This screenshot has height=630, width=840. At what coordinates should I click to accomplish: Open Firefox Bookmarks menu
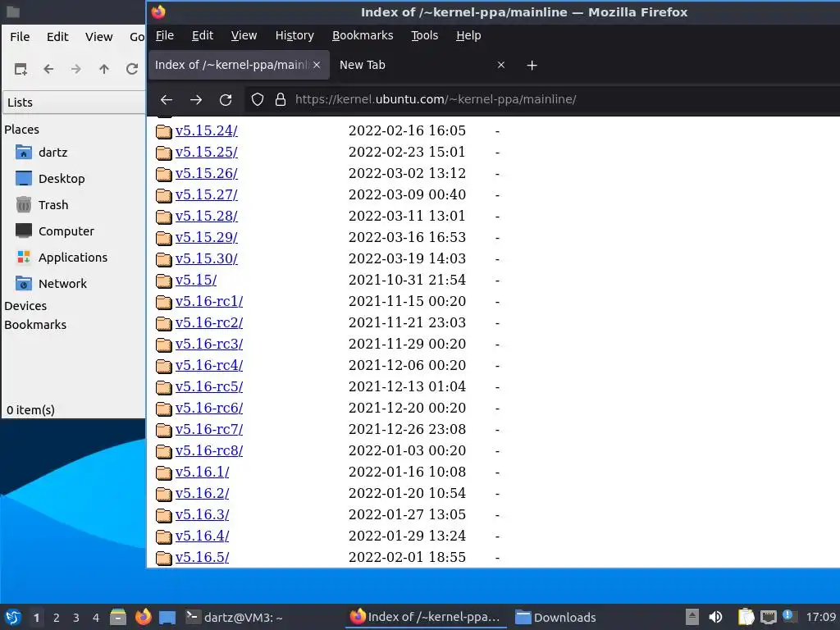(363, 35)
